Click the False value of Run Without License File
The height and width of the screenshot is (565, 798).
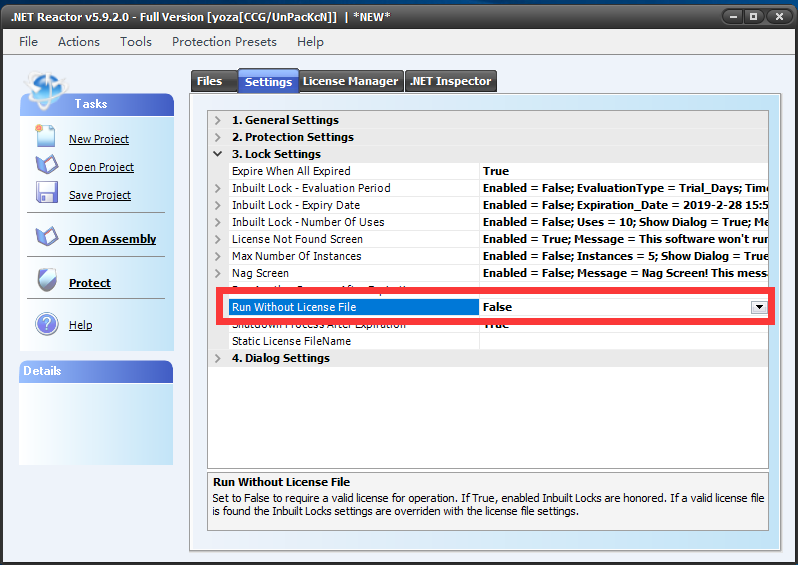(497, 307)
